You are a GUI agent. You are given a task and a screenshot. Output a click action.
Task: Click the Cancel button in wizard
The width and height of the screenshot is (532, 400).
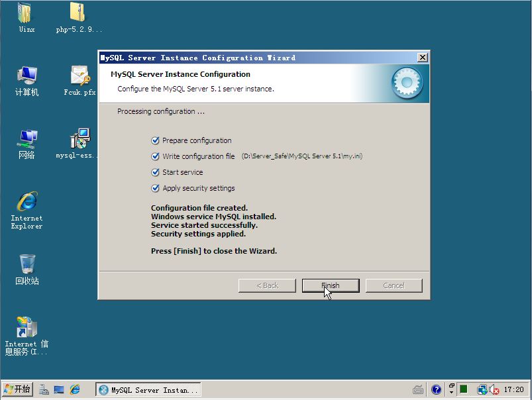click(394, 285)
